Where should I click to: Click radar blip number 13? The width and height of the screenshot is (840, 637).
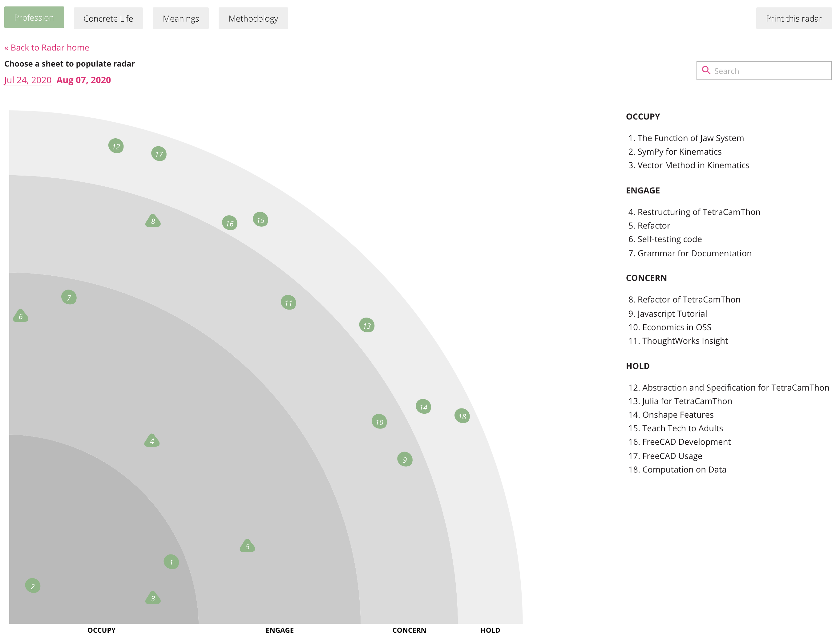coord(366,326)
